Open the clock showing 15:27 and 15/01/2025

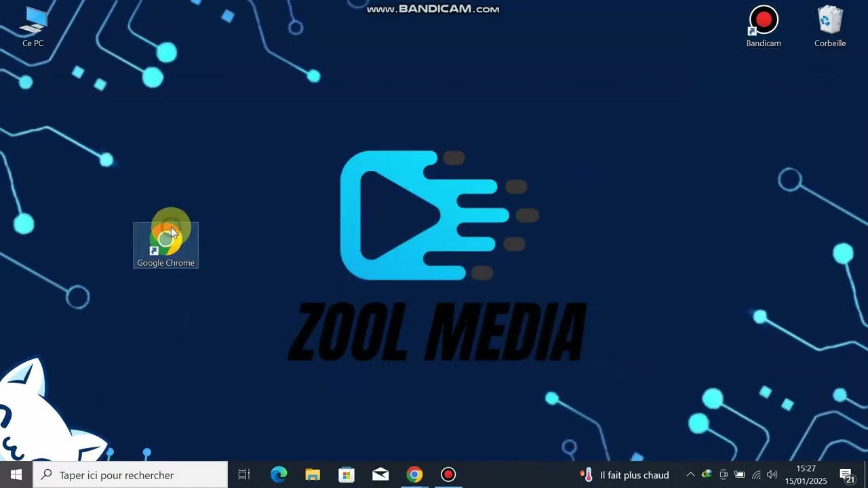click(806, 474)
